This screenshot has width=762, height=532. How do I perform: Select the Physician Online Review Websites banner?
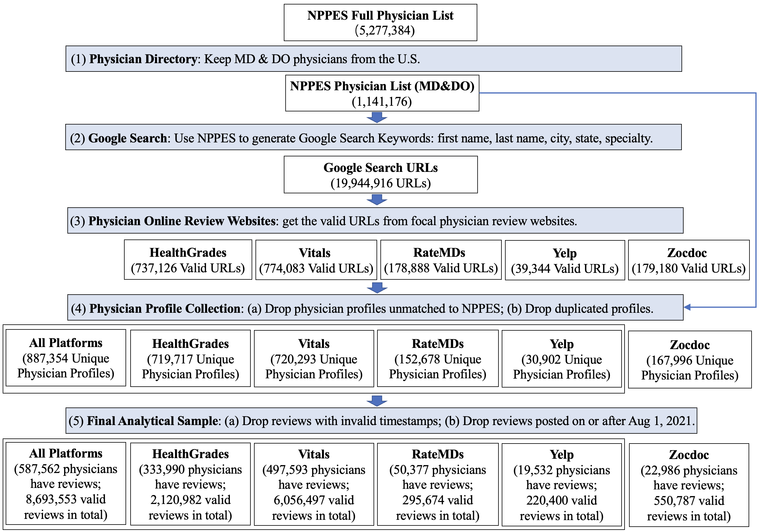pyautogui.click(x=375, y=220)
